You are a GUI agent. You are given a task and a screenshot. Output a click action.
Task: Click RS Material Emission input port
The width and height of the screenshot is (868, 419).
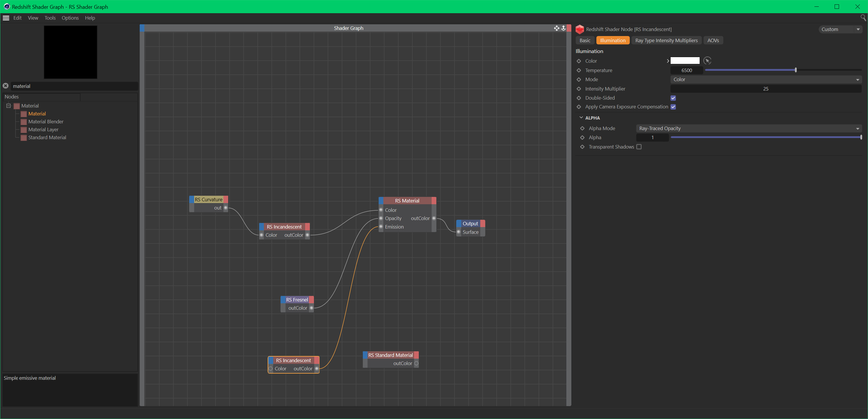pyautogui.click(x=381, y=227)
